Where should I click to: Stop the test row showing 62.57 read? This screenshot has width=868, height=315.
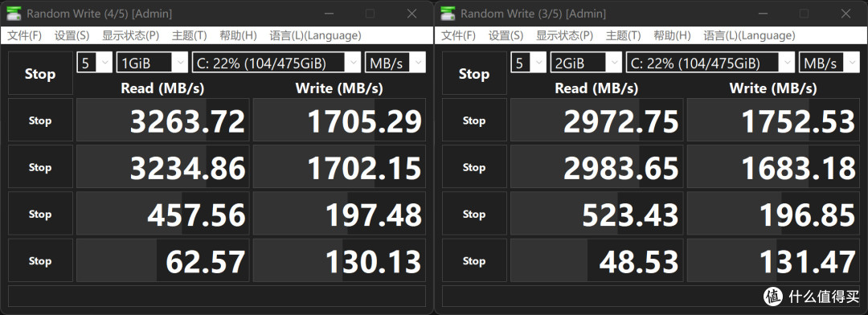[40, 260]
